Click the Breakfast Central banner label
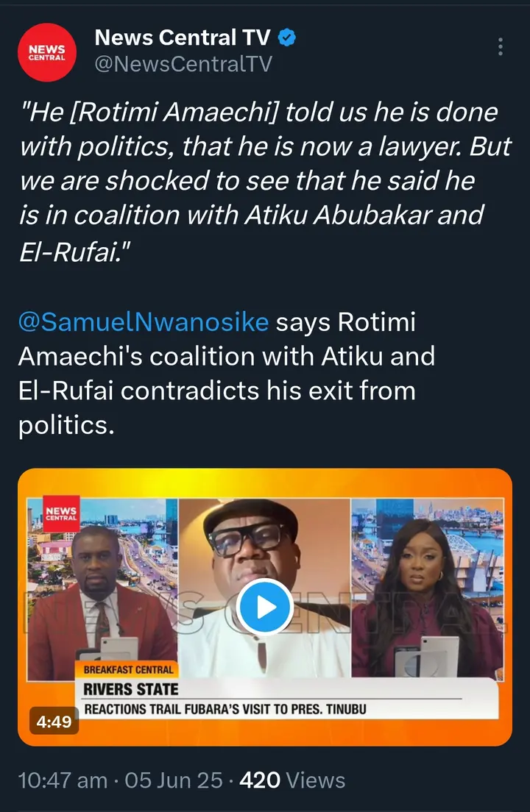The height and width of the screenshot is (812, 530). [x=128, y=670]
